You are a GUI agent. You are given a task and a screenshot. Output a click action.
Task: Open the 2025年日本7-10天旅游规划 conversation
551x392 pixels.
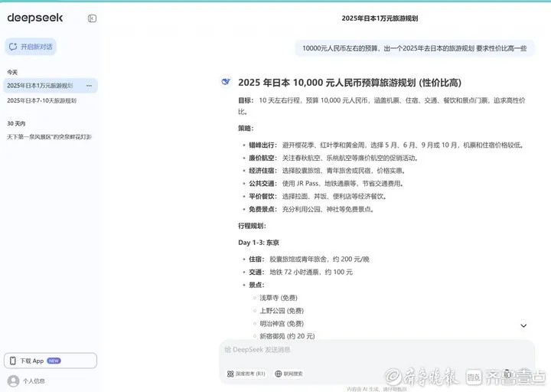point(41,100)
